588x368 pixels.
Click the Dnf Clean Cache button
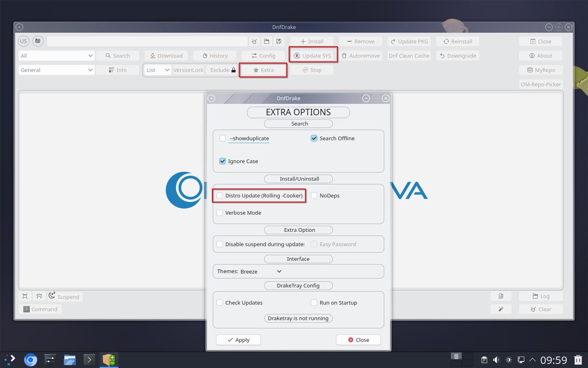[409, 56]
